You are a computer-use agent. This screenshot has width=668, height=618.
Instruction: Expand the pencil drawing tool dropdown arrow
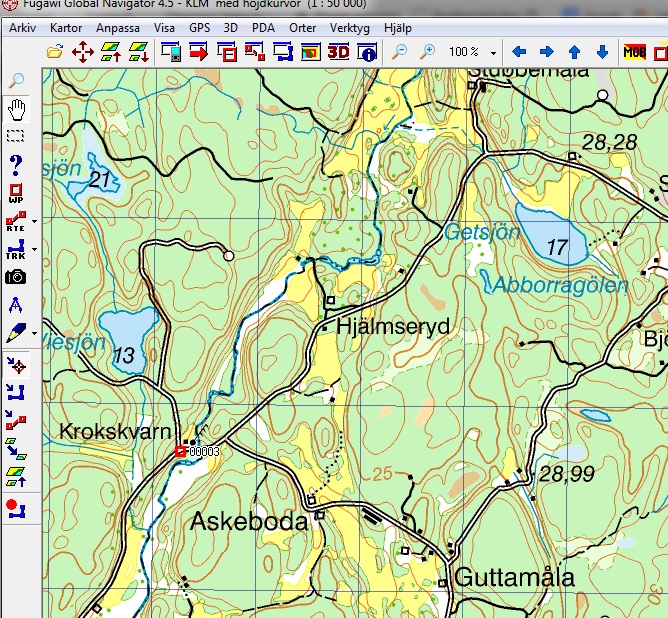pos(35,333)
